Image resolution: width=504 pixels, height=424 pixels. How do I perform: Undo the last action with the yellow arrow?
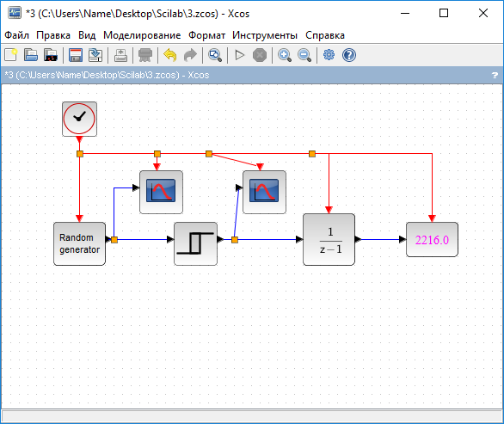(170, 55)
